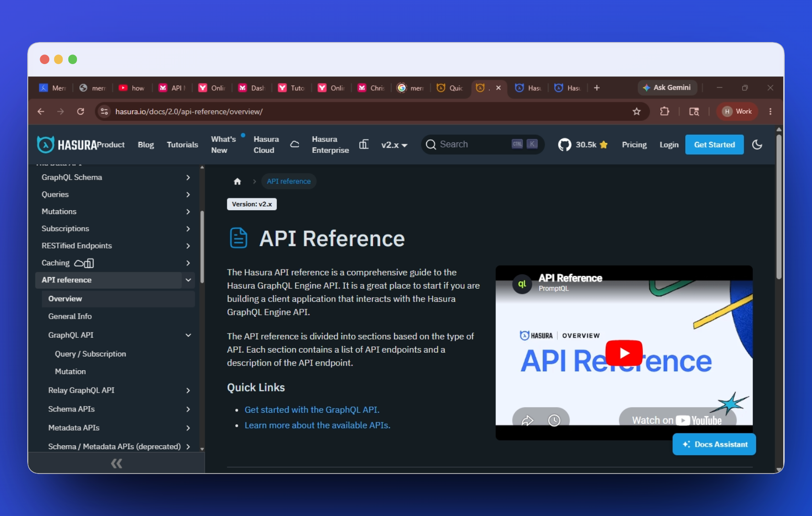Open the GitHub repository star count link

(583, 144)
